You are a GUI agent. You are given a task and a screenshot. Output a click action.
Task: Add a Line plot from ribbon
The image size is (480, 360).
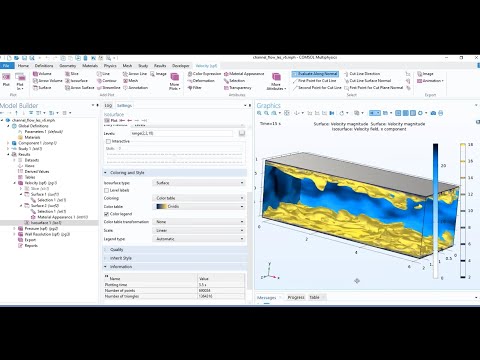(x=103, y=74)
